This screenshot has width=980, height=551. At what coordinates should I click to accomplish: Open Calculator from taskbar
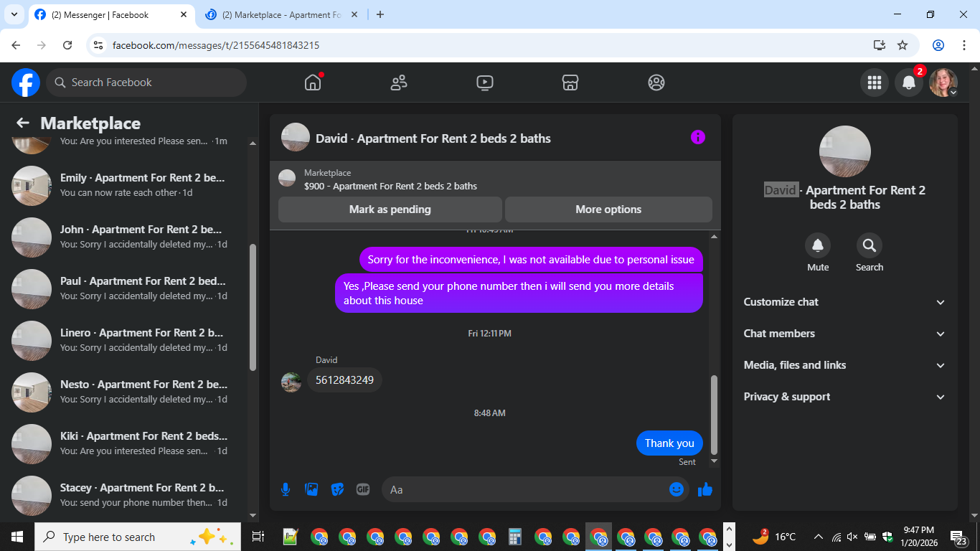pyautogui.click(x=514, y=537)
